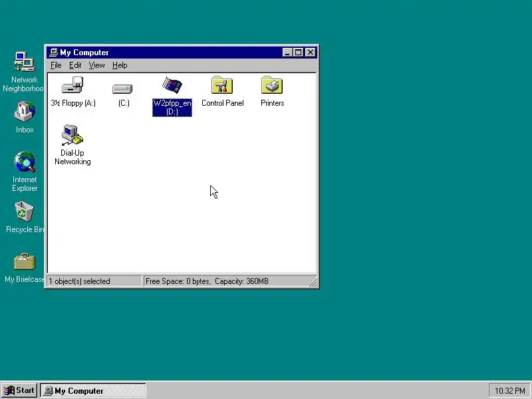Viewport: 532px width, 399px height.
Task: Click the Start button
Action: 19,390
